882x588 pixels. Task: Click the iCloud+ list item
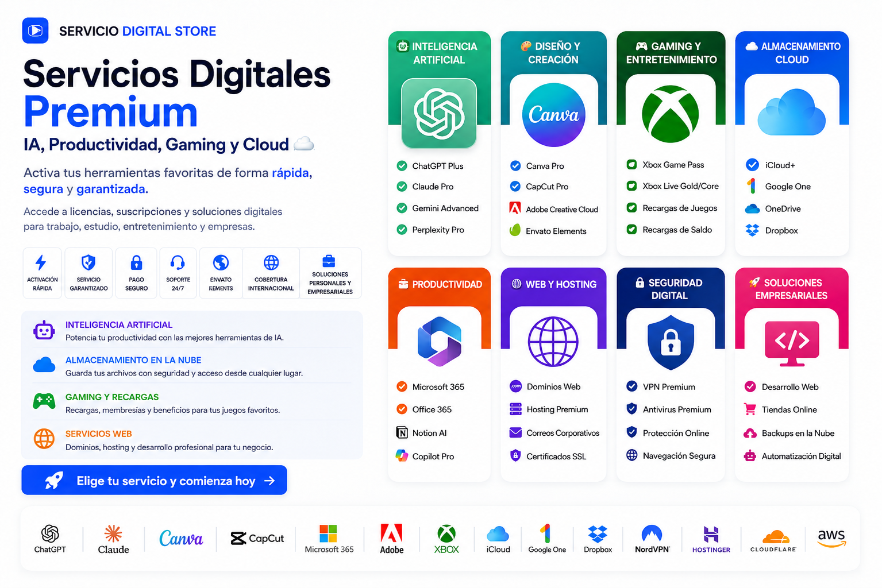771,165
